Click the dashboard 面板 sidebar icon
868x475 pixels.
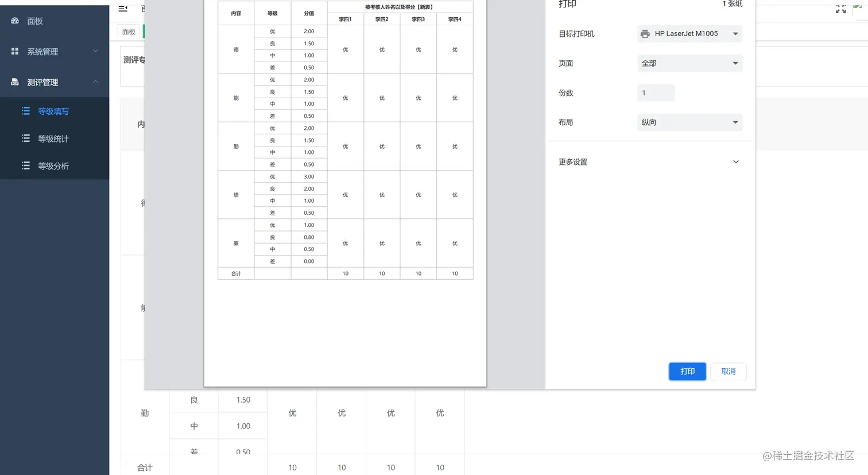[x=14, y=21]
